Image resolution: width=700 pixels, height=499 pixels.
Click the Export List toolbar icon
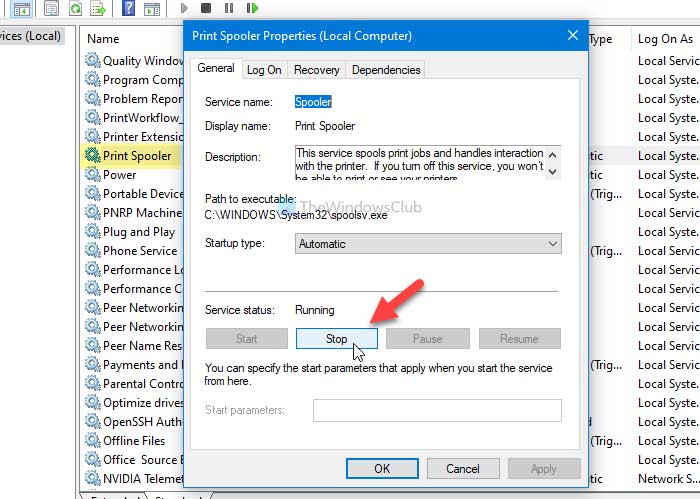coord(98,8)
